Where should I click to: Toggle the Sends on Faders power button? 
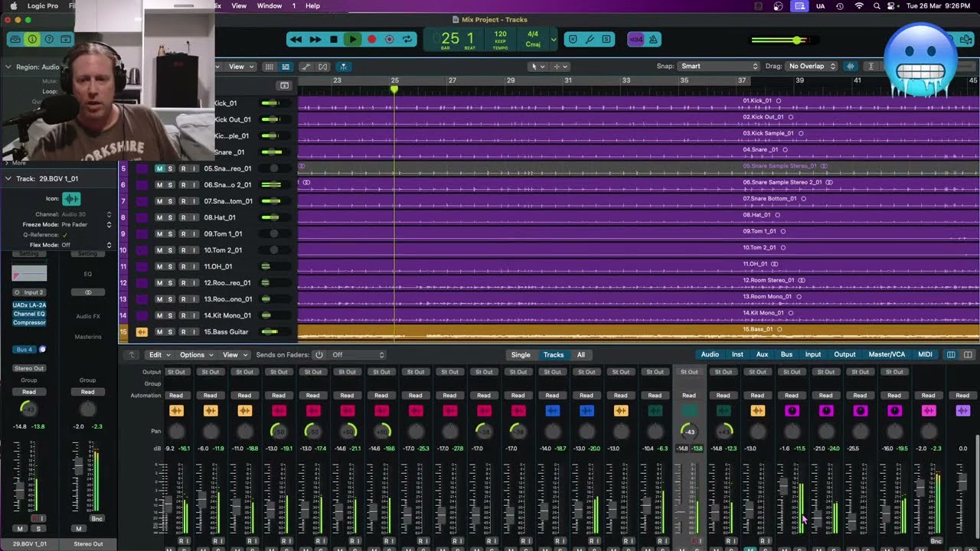tap(318, 355)
